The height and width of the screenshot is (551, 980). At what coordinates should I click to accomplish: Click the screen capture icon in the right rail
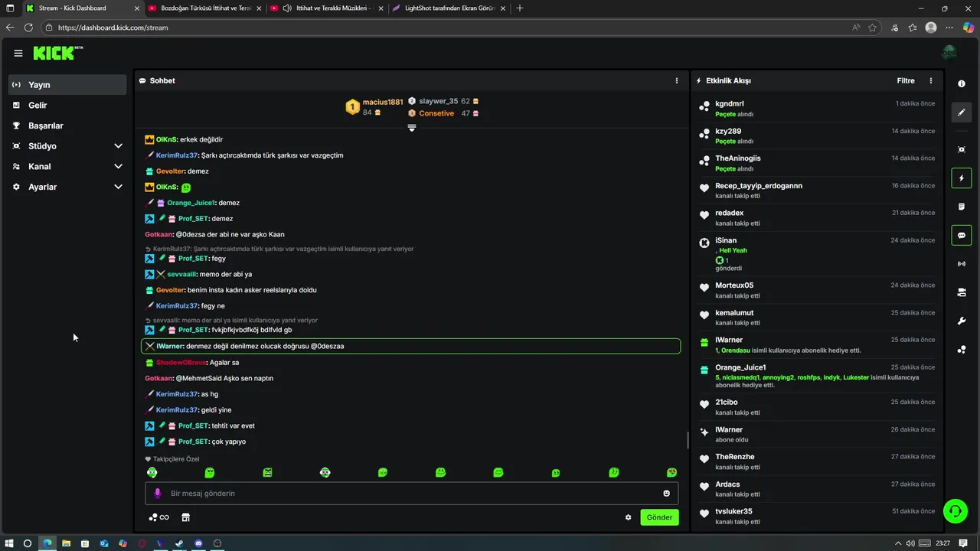pos(962,149)
